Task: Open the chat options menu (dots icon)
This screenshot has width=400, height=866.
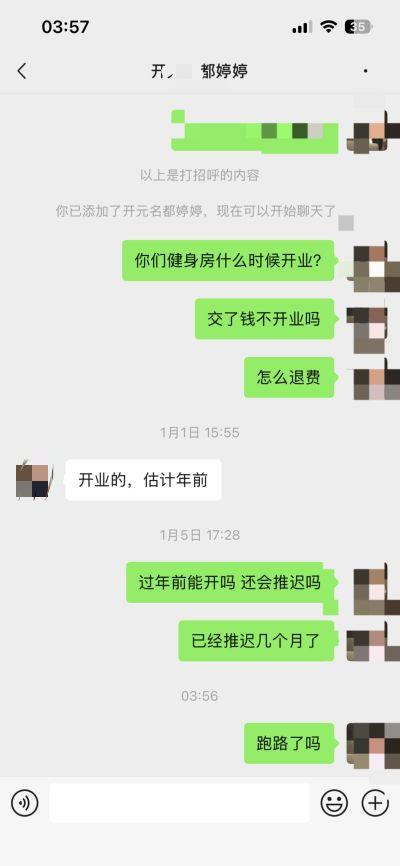Action: (366, 71)
